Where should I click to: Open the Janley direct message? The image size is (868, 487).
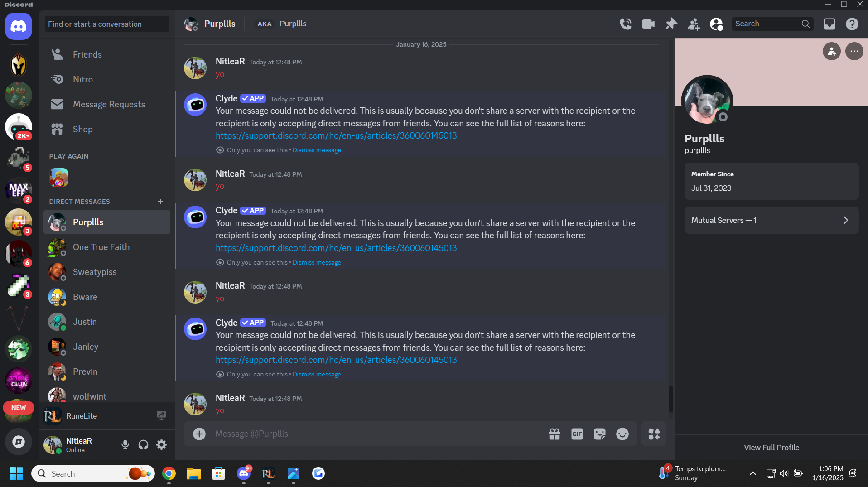107,347
